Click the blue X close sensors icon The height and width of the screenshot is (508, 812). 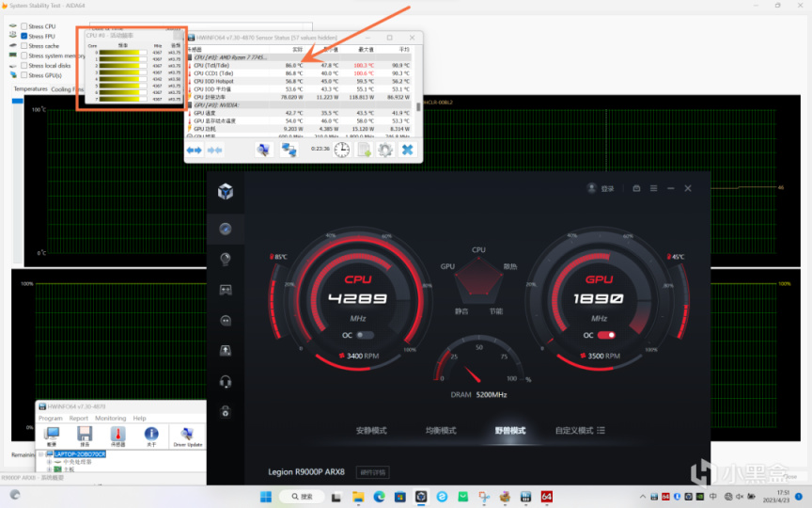click(x=408, y=150)
